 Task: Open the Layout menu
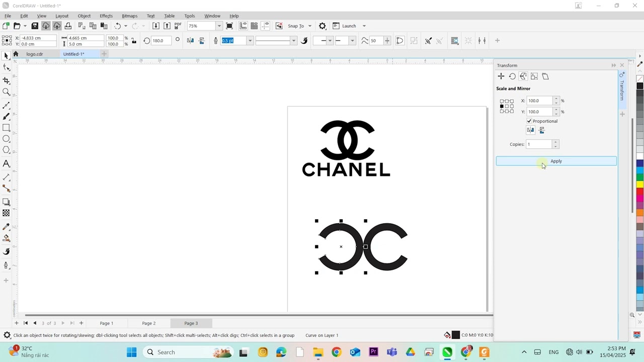[62, 16]
